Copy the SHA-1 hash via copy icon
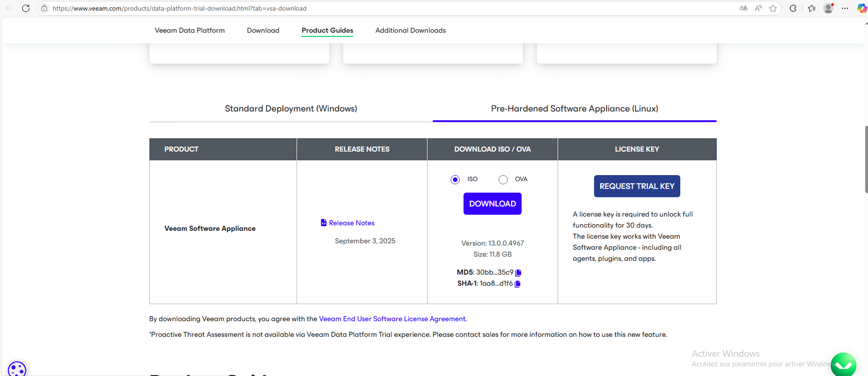Image resolution: width=868 pixels, height=376 pixels. click(517, 284)
